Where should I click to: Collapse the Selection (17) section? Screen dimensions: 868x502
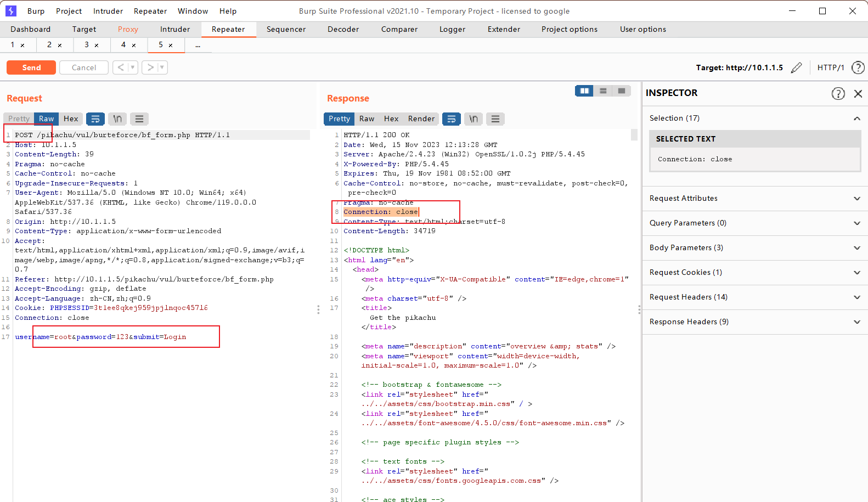(856, 119)
